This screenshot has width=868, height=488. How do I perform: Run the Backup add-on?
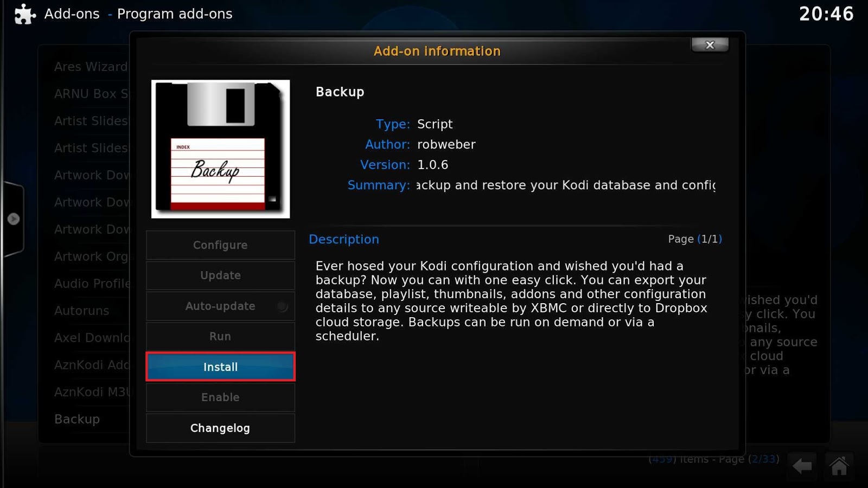220,336
